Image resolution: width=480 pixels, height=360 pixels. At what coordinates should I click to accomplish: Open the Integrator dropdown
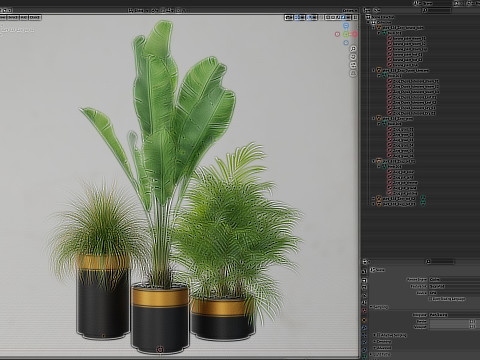[x=454, y=315]
